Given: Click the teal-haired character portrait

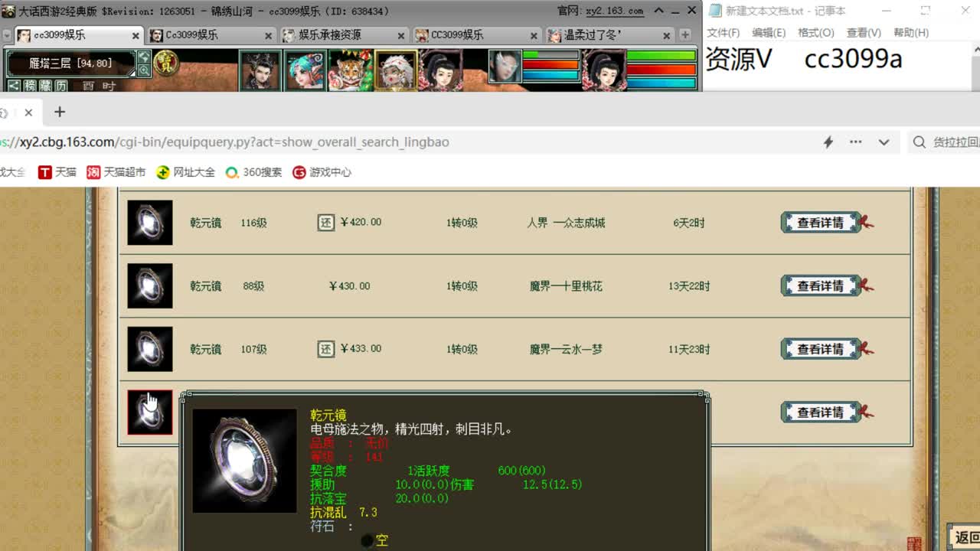Looking at the screenshot, I should pos(305,70).
